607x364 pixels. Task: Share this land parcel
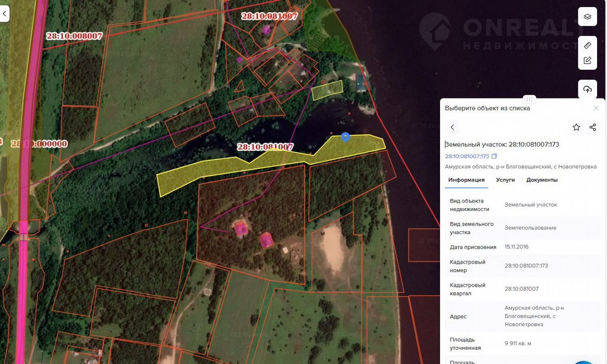[592, 127]
